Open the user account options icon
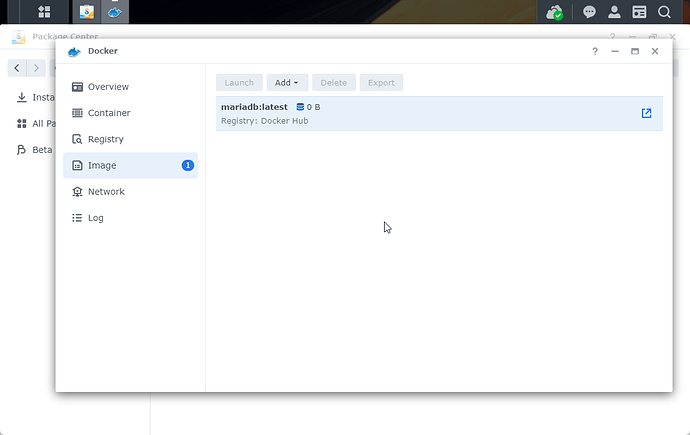This screenshot has width=690, height=435. pyautogui.click(x=614, y=12)
